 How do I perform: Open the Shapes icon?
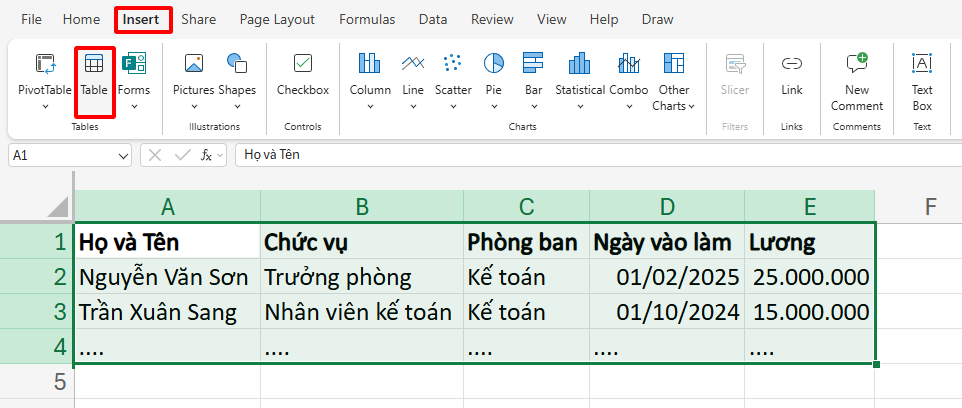(x=237, y=64)
